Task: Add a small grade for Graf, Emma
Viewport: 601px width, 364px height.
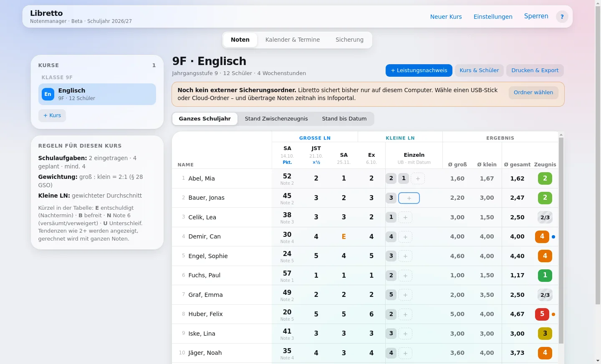Action: click(x=405, y=295)
